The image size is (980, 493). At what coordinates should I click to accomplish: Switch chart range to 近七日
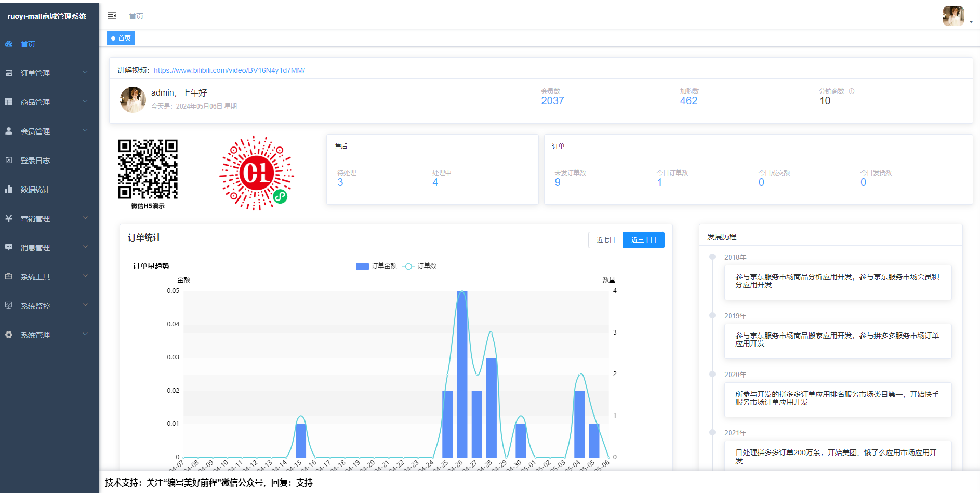click(x=605, y=240)
